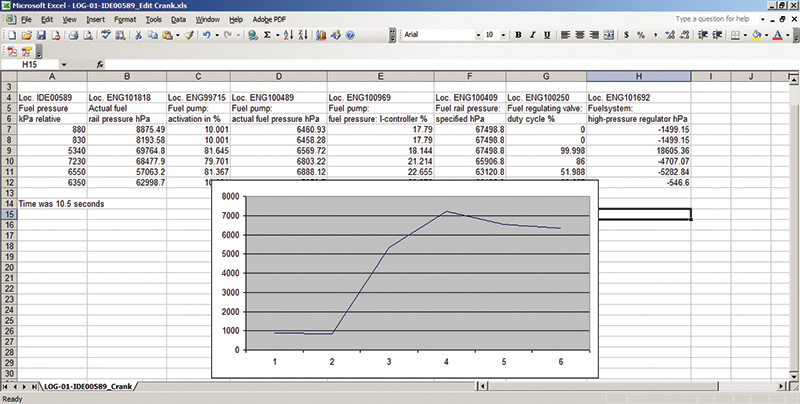Click the fuel pressure line chart

[405, 279]
